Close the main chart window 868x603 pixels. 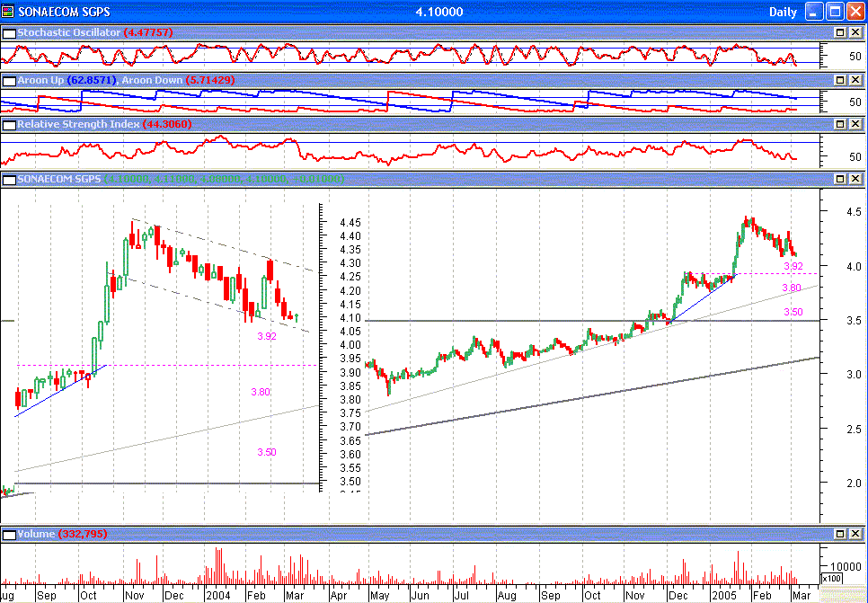coord(855,12)
